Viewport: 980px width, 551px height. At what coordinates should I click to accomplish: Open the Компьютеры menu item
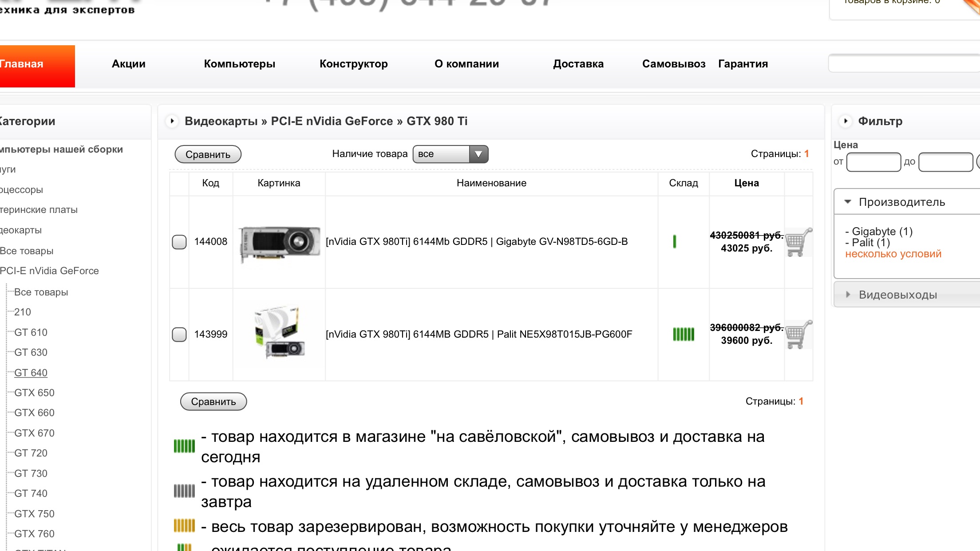tap(240, 64)
